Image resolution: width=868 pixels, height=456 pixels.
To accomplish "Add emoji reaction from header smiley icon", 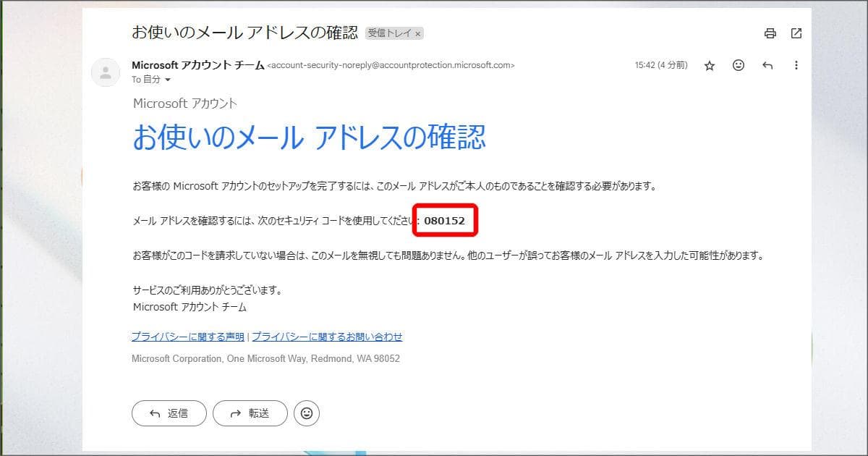I will tap(739, 65).
